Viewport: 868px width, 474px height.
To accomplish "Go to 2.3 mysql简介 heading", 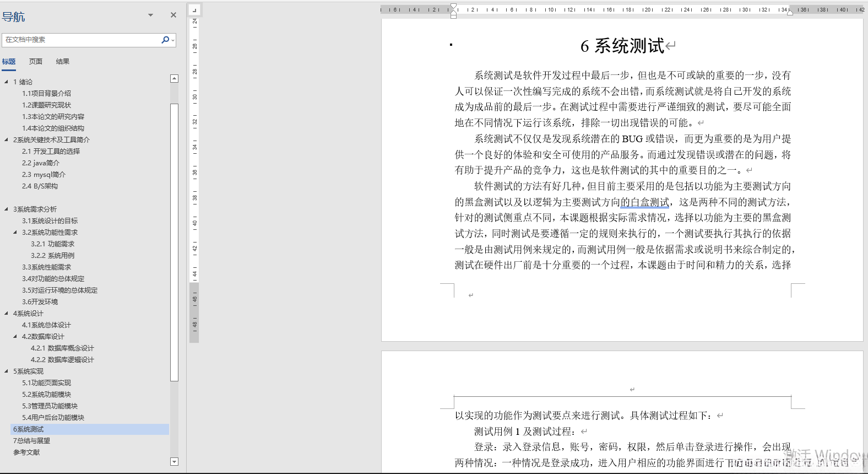I will 44,175.
